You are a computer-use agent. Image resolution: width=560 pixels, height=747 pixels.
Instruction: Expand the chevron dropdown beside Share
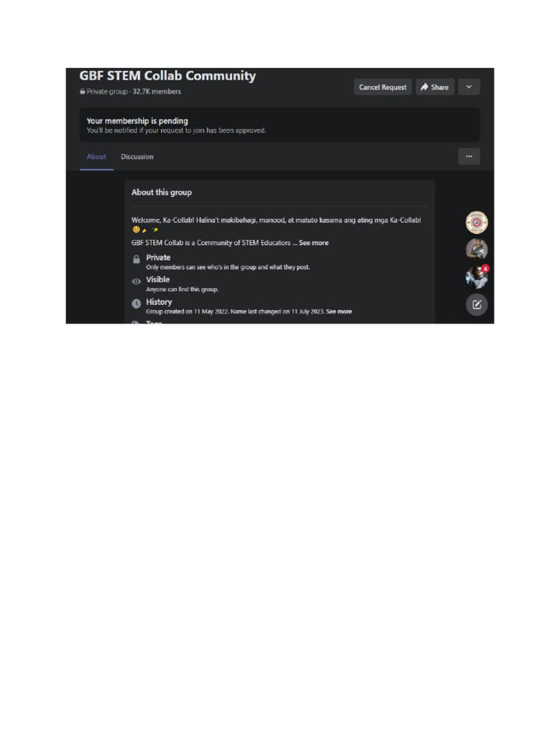(469, 88)
